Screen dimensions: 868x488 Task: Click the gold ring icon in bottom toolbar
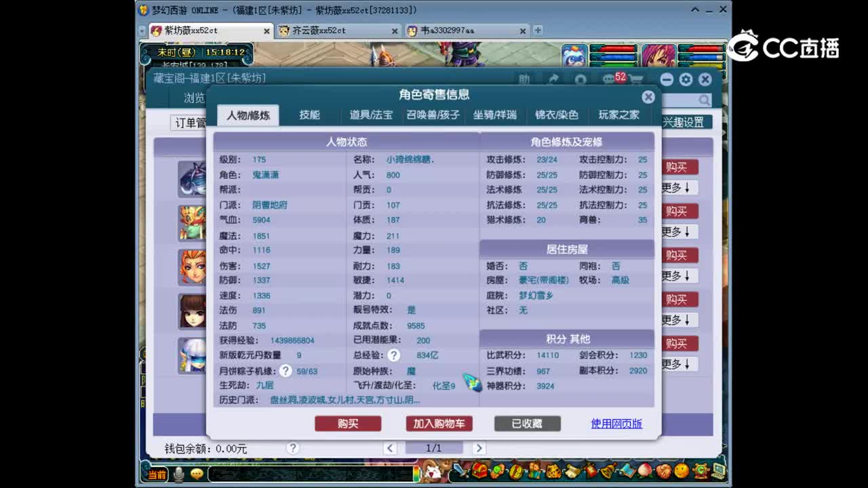point(516,471)
